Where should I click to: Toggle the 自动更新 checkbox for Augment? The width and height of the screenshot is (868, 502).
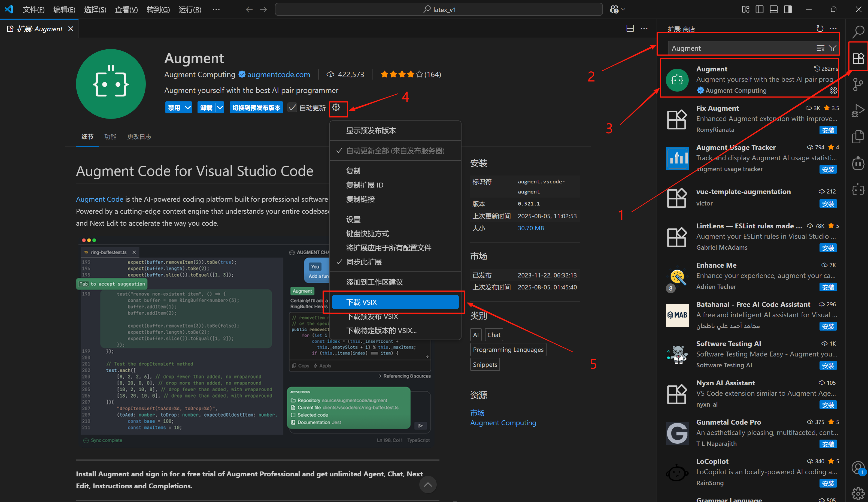click(x=292, y=107)
